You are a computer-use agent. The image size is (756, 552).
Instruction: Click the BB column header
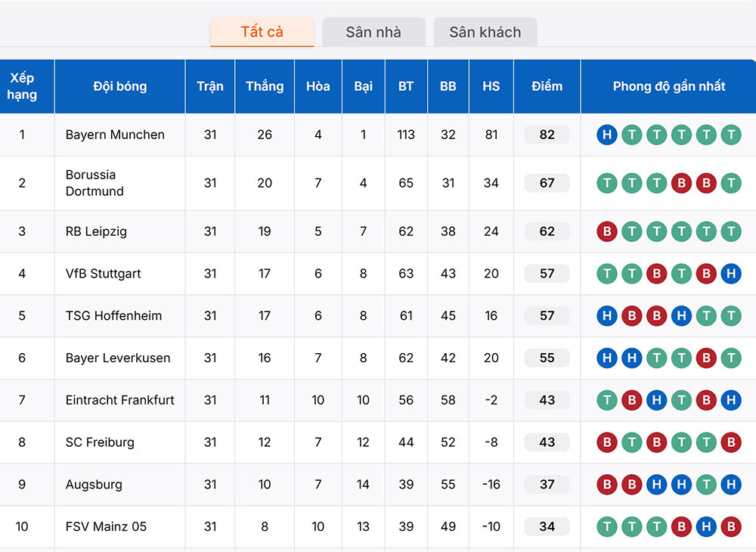(448, 86)
